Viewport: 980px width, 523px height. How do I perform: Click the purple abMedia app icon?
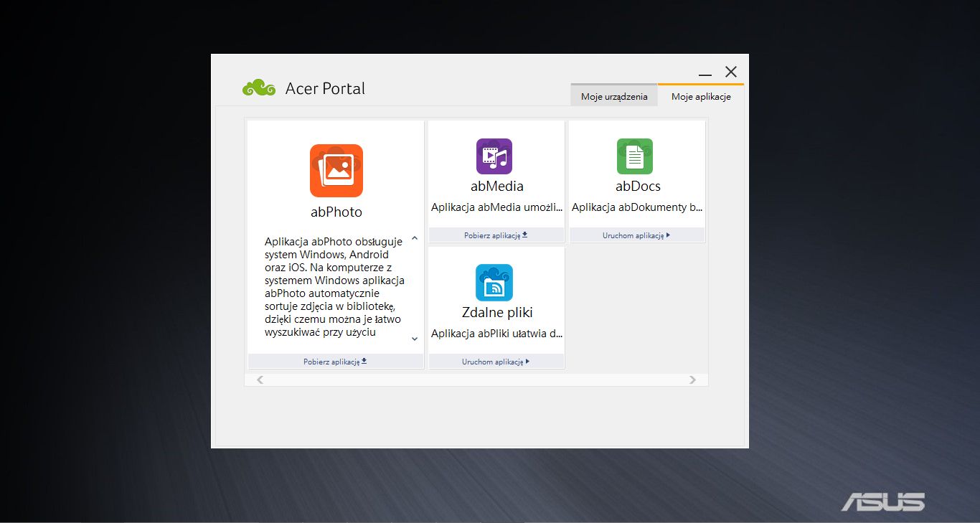pos(494,156)
